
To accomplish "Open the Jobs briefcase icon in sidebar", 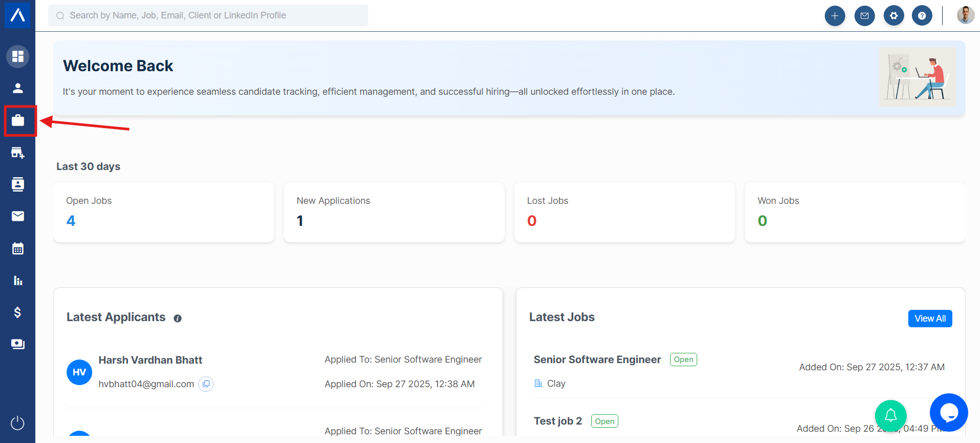I will point(18,120).
